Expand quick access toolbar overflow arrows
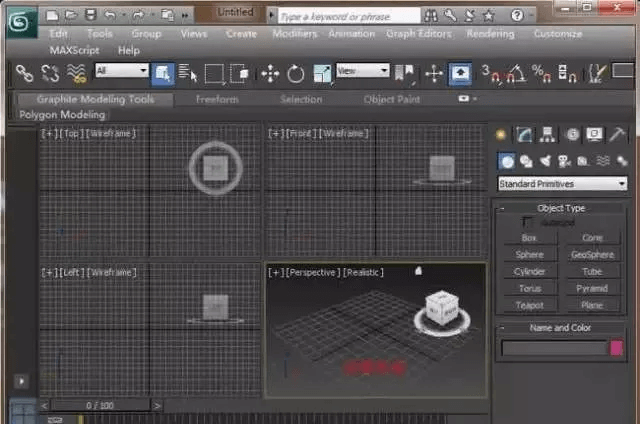The width and height of the screenshot is (640, 424). (x=185, y=16)
